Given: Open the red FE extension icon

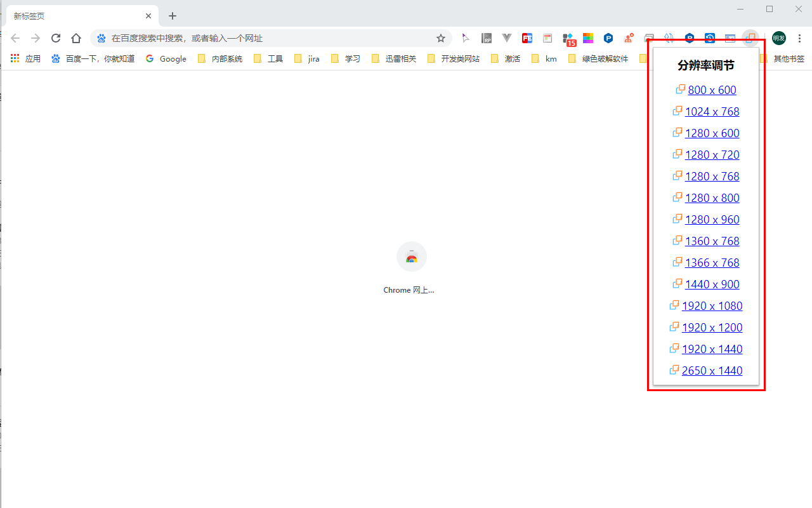Looking at the screenshot, I should [x=527, y=38].
